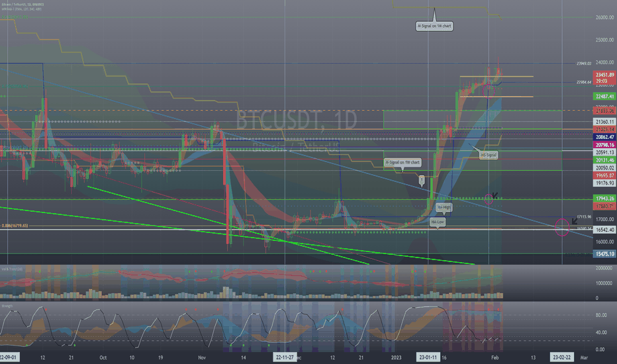Select the green 17943.26 price label

604,199
